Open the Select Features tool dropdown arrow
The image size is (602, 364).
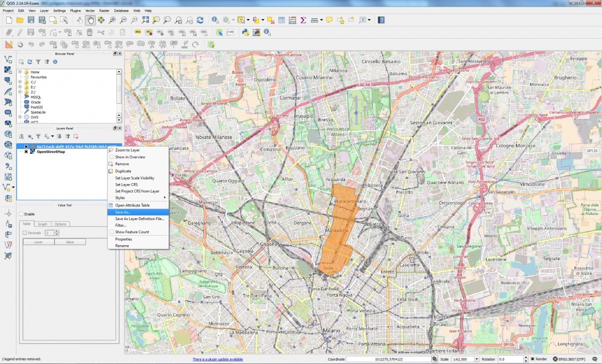pyautogui.click(x=248, y=20)
